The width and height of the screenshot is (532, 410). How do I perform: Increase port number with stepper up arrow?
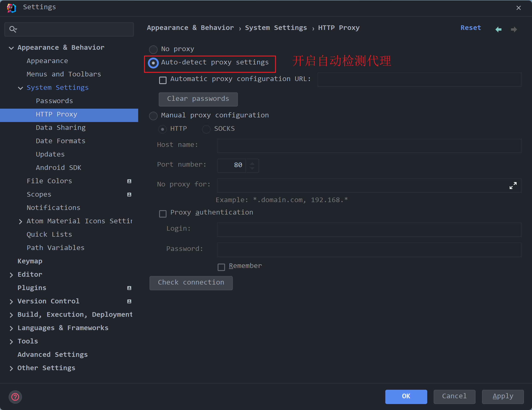252,163
